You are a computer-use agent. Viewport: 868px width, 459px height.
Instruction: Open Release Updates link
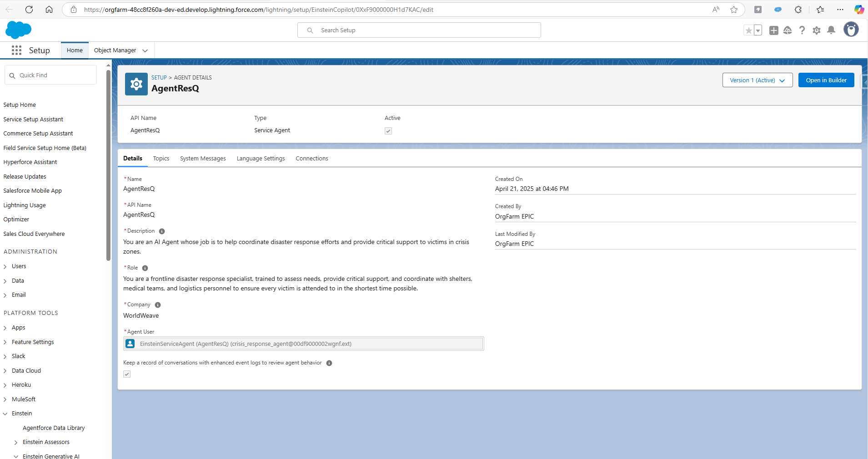pyautogui.click(x=25, y=177)
